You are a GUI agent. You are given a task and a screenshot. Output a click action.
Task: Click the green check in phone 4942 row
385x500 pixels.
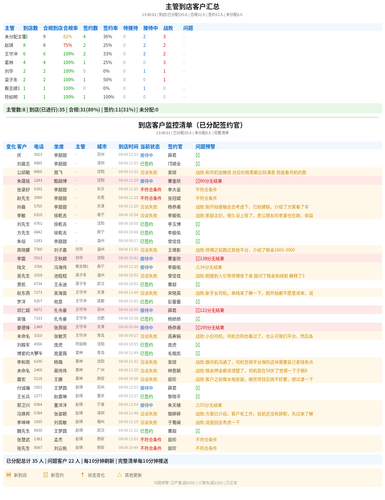pyautogui.click(x=198, y=233)
